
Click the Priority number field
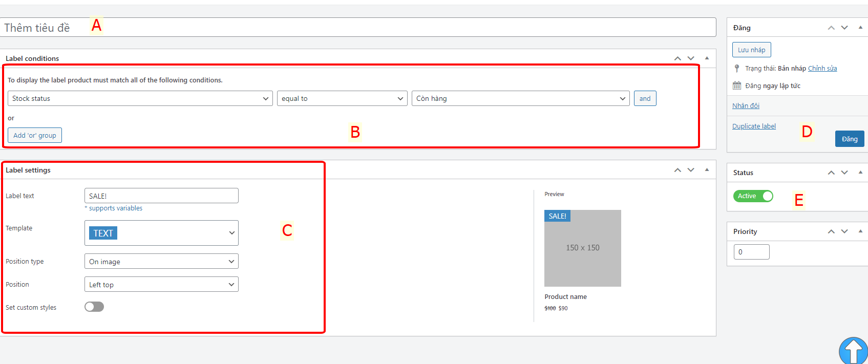coord(752,252)
